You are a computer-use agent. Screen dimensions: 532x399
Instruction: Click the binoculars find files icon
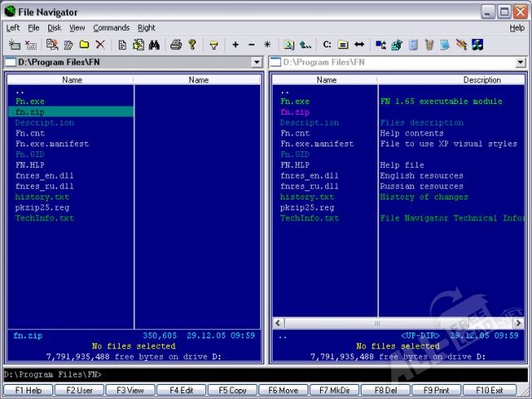tap(154, 45)
